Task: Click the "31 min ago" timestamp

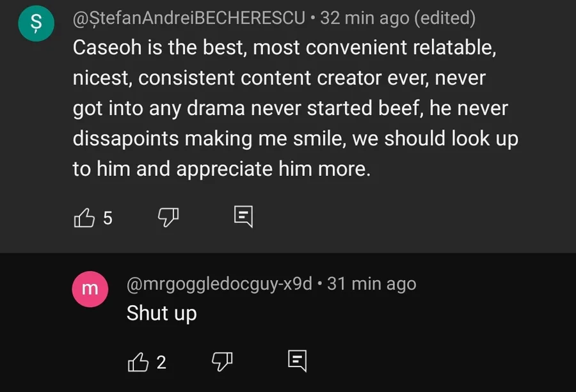Action: pyautogui.click(x=371, y=284)
